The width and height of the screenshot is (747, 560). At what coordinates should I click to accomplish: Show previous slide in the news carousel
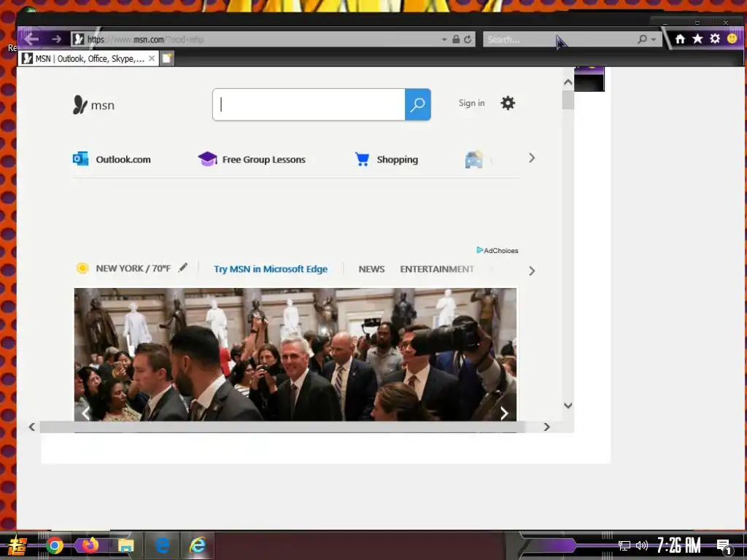(86, 413)
